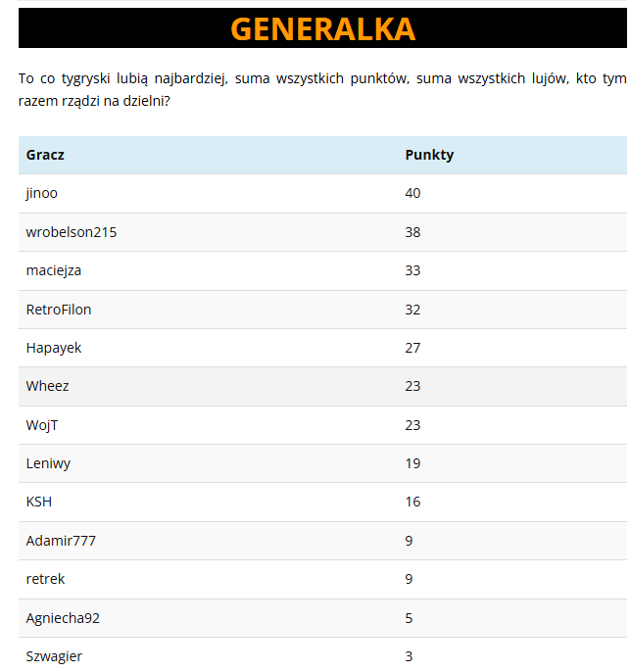This screenshot has width=630, height=672.
Task: Choose Hapayek in the ranking table
Action: coord(54,348)
